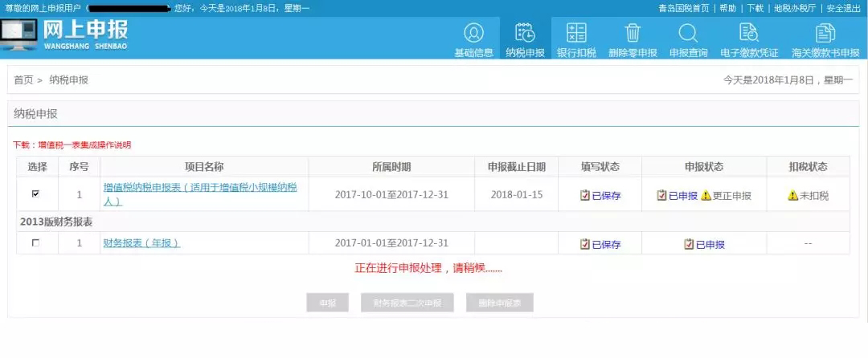Click 安全退出 to log out

843,8
